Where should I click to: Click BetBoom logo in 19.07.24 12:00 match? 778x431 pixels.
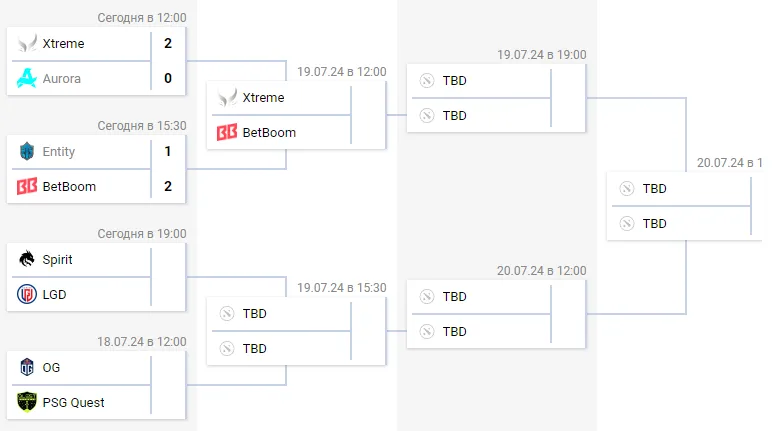click(227, 132)
